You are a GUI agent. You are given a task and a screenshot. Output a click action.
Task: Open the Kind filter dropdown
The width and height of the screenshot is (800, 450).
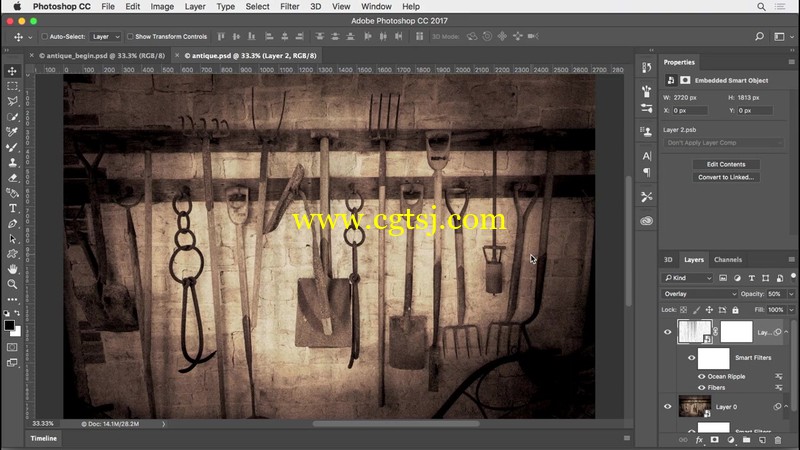[687, 278]
